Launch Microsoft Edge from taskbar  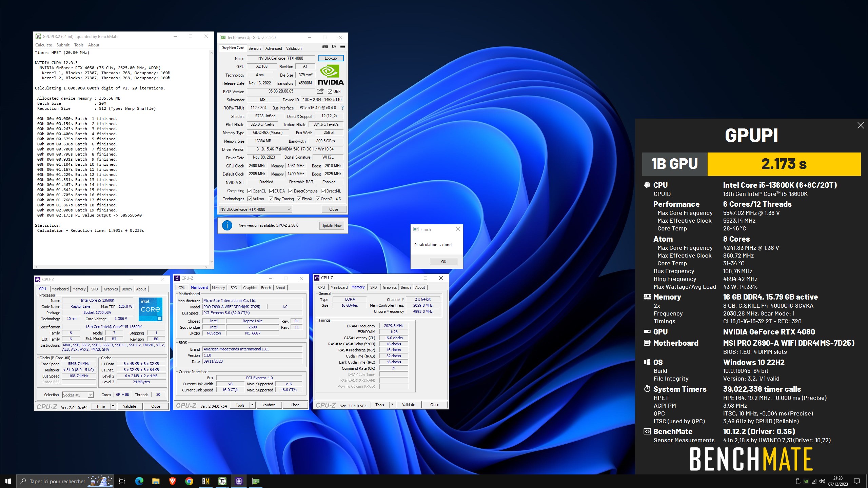[139, 481]
